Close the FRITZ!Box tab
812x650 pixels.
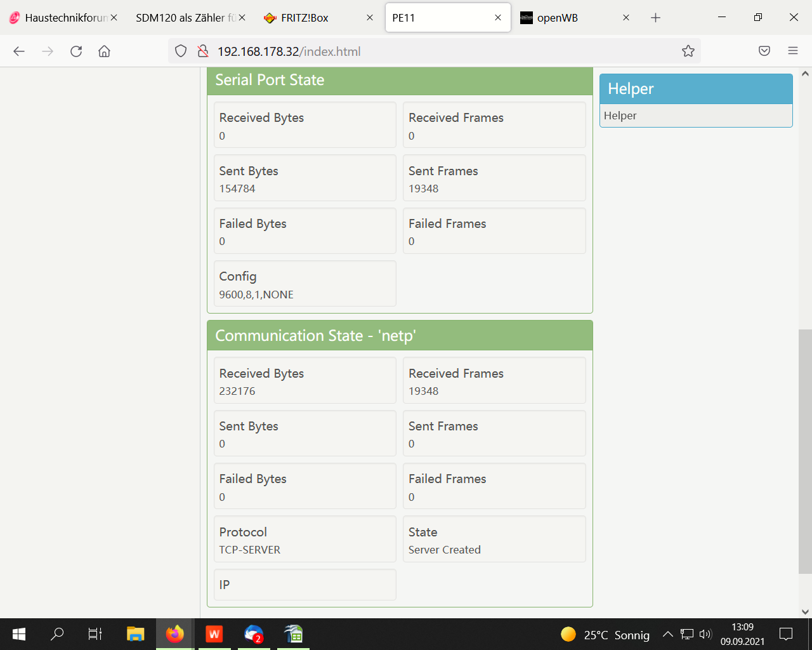coord(370,18)
